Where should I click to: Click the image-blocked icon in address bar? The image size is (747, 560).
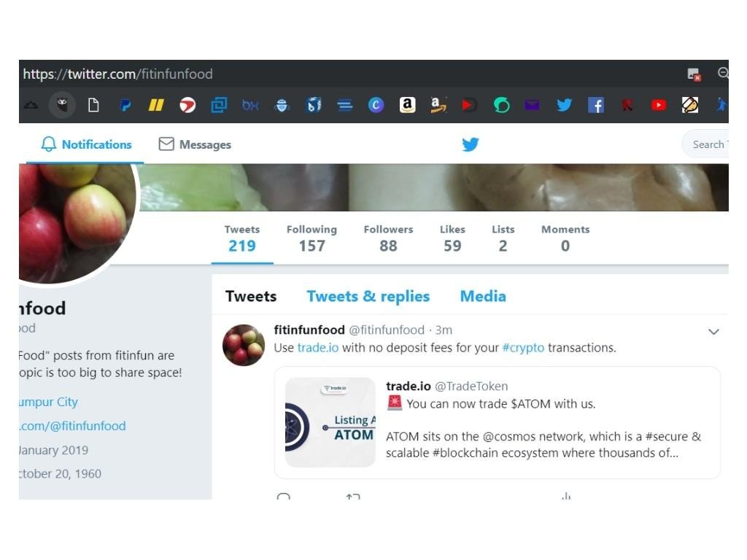(694, 74)
